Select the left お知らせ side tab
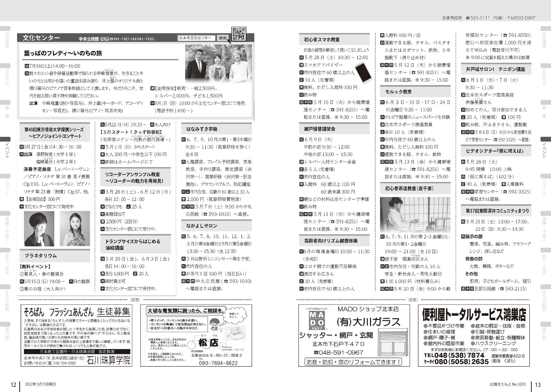This screenshot has height=392, width=551. click(x=6, y=75)
